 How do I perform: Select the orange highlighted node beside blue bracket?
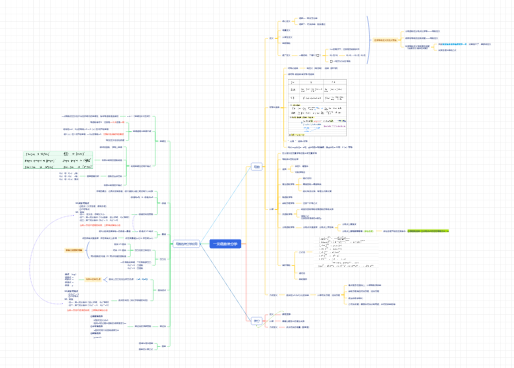[386, 40]
